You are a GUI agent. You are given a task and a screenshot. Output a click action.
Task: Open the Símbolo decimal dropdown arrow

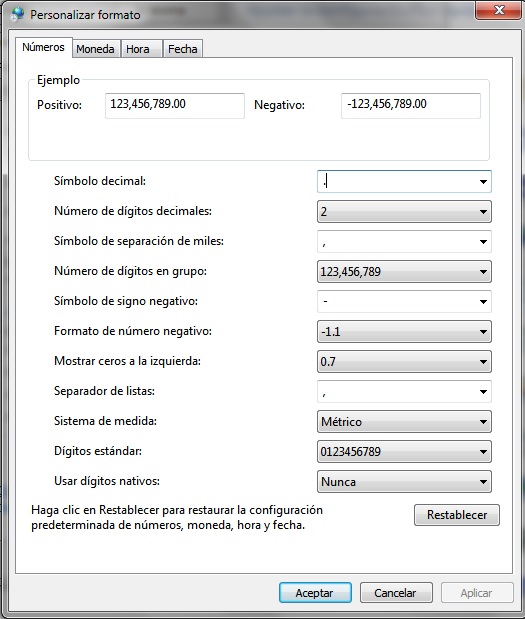[x=483, y=182]
